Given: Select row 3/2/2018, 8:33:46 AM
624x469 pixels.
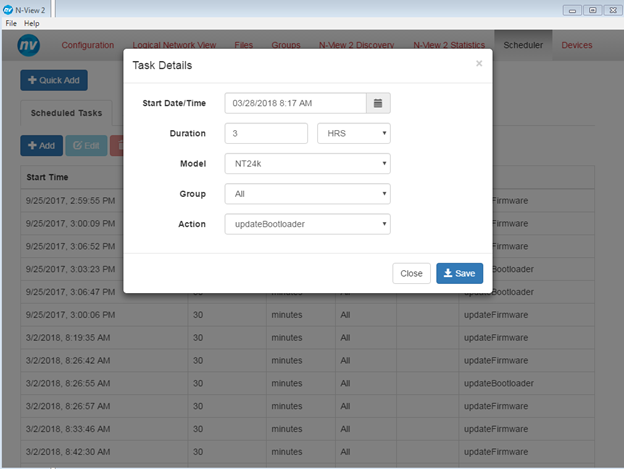Looking at the screenshot, I should tap(308, 429).
